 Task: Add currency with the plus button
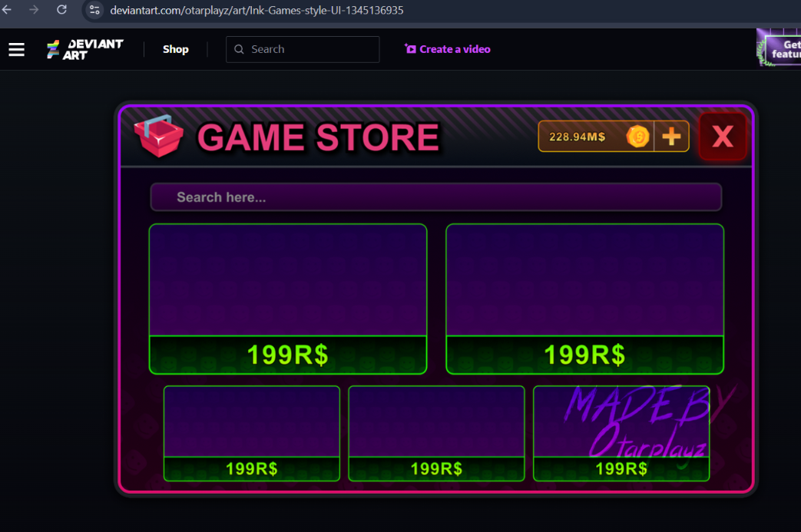[x=671, y=137]
